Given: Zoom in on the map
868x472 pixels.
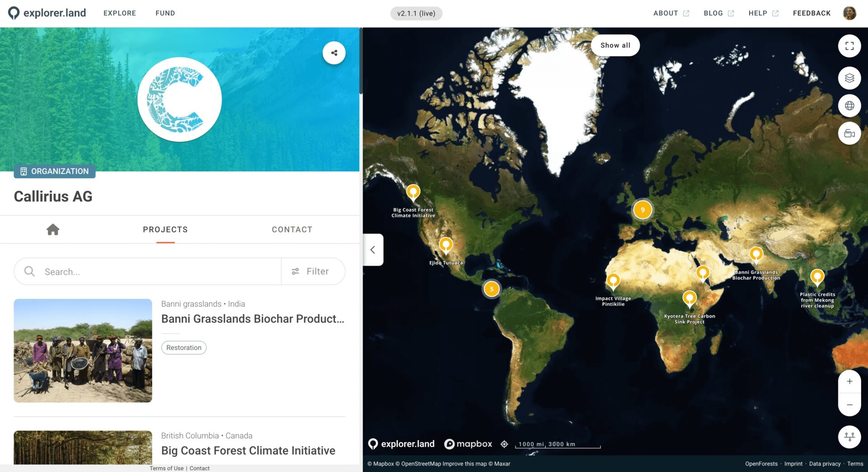Looking at the screenshot, I should pyautogui.click(x=849, y=382).
